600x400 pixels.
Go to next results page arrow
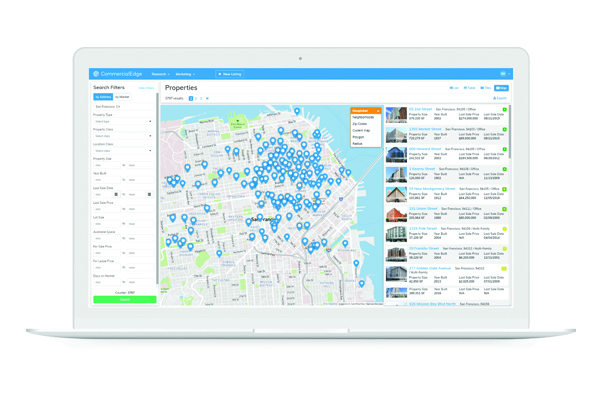207,99
